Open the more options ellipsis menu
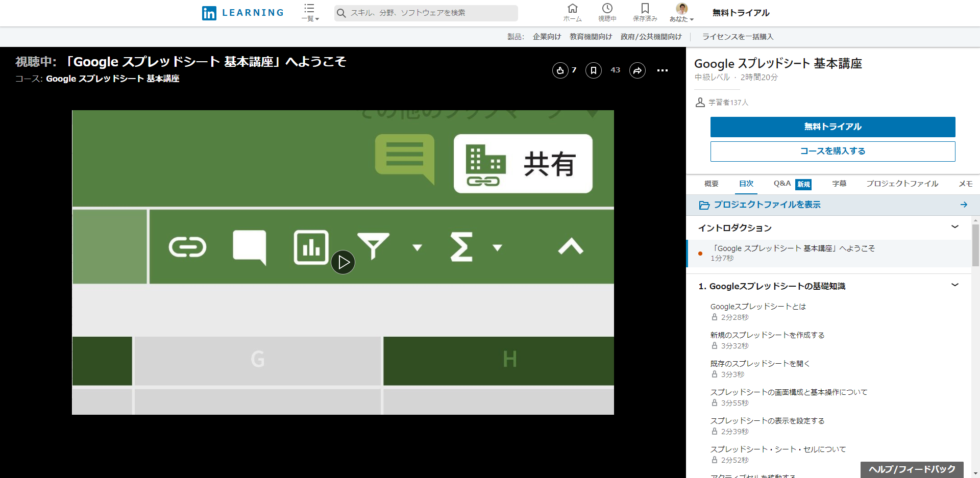Image resolution: width=980 pixels, height=478 pixels. (x=663, y=70)
